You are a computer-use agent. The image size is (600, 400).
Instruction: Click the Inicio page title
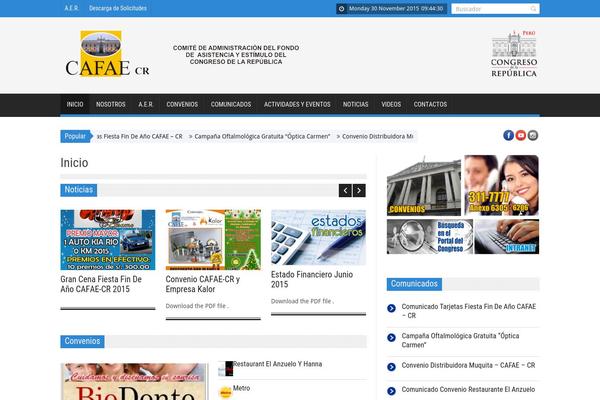tap(74, 163)
